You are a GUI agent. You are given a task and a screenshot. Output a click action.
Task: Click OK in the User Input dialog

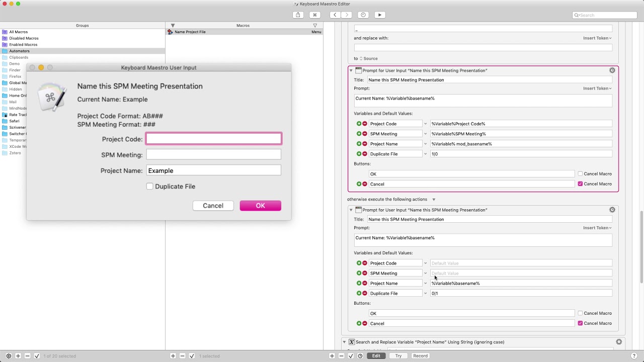pos(260,206)
